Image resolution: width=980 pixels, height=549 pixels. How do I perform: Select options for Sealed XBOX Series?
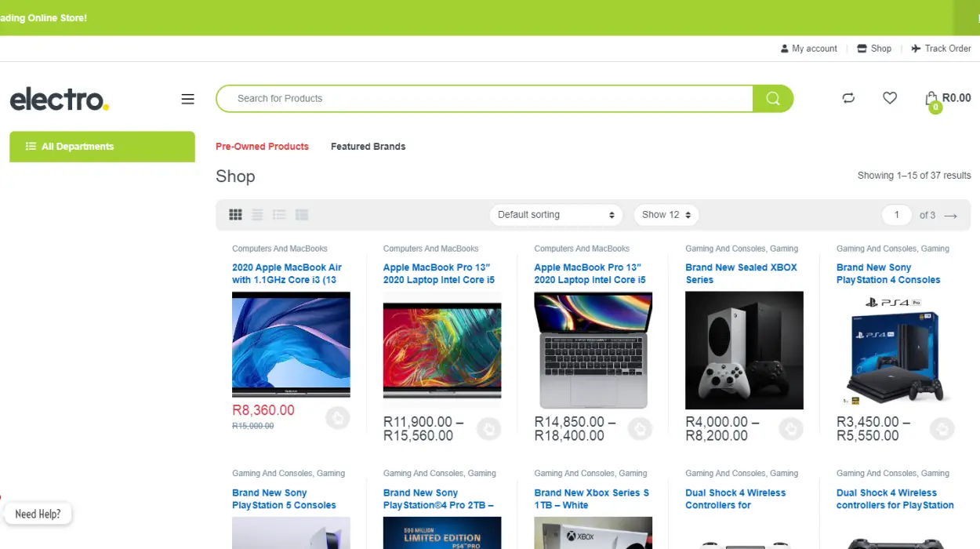pyautogui.click(x=791, y=428)
